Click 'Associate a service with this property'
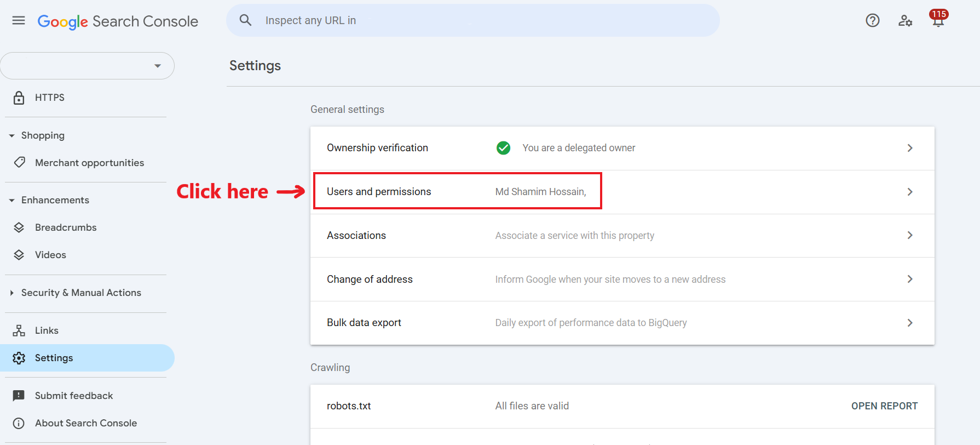Viewport: 980px width, 445px height. 575,236
